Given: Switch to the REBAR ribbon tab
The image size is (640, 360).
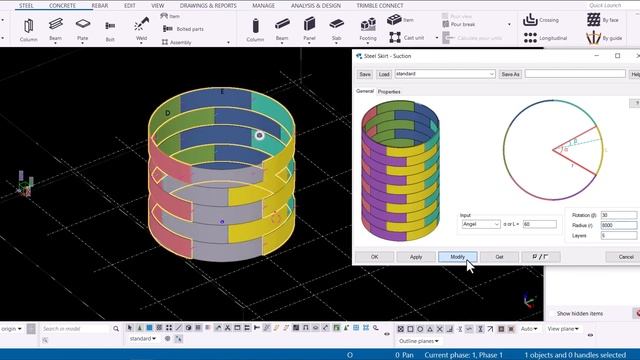Looking at the screenshot, I should tap(100, 5).
